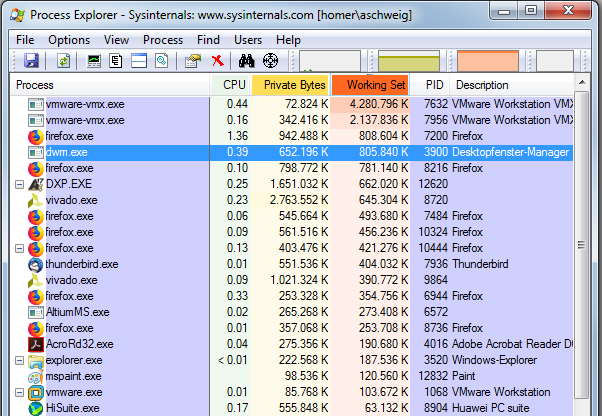Click the crosshair Find Window's Process icon

pyautogui.click(x=270, y=61)
